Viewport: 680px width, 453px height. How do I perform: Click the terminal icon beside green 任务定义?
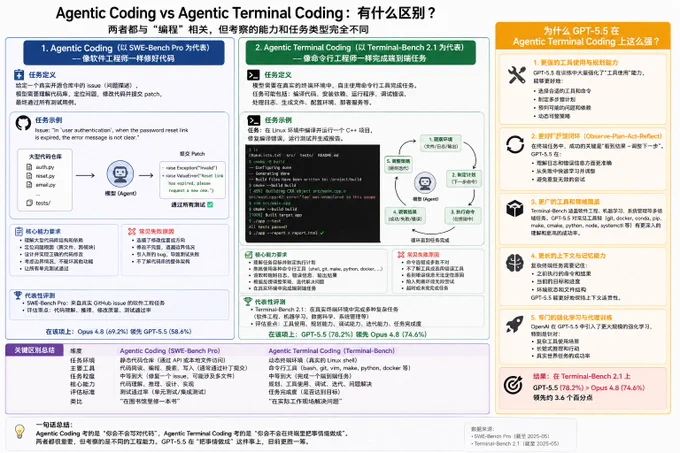point(253,75)
